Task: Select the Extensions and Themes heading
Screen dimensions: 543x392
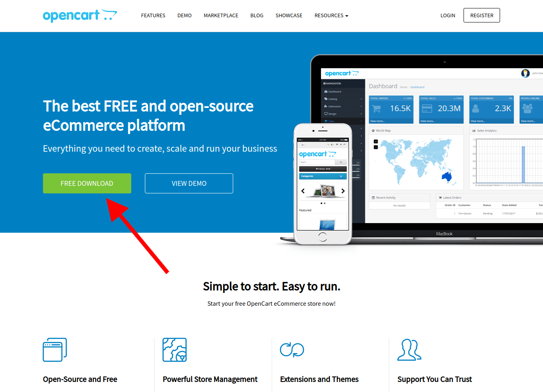Action: (319, 379)
